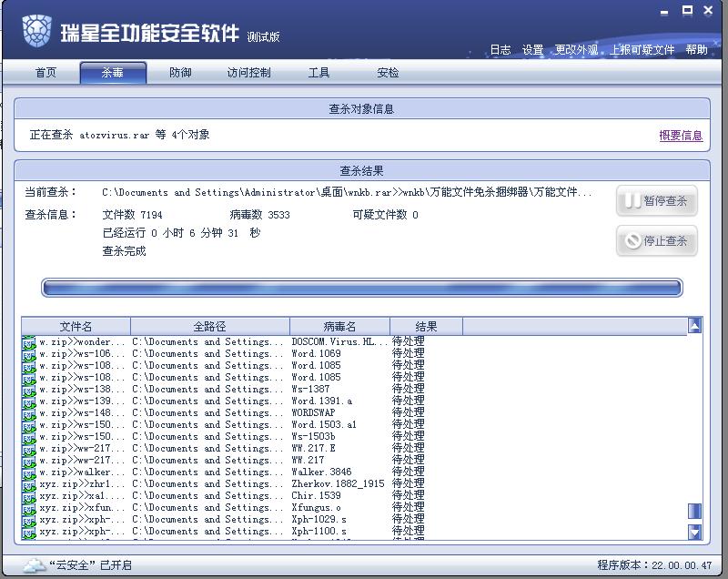The width and height of the screenshot is (728, 579).
Task: Click the results list scroll up arrow
Action: (694, 326)
